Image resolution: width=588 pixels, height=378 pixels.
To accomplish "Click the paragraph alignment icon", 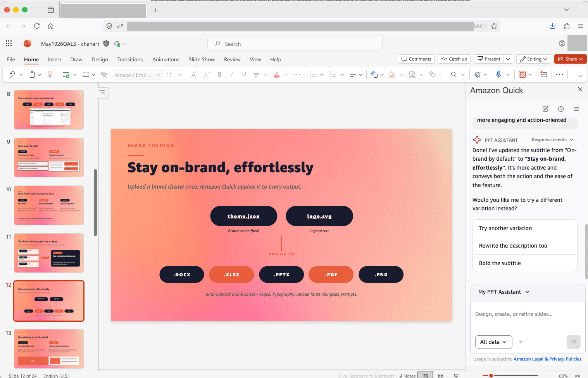I will [x=353, y=75].
